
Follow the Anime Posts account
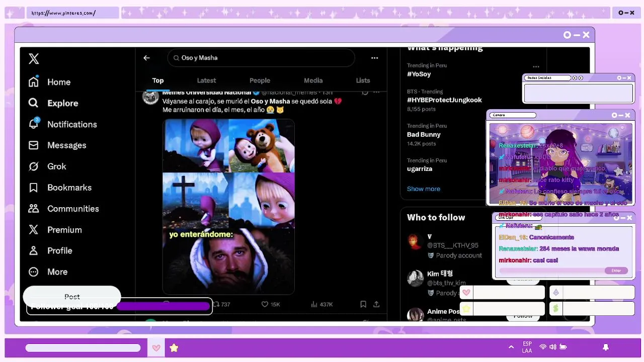coord(523,316)
